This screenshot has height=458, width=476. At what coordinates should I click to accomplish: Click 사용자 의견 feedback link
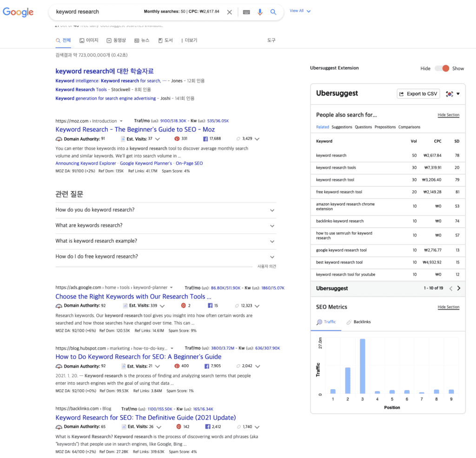coord(267,267)
